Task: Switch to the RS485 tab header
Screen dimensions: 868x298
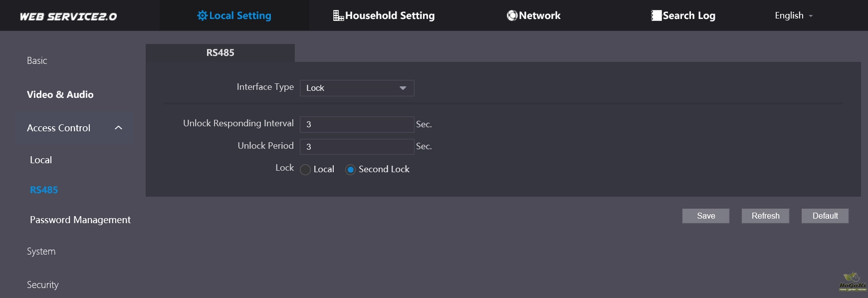Action: tap(220, 53)
